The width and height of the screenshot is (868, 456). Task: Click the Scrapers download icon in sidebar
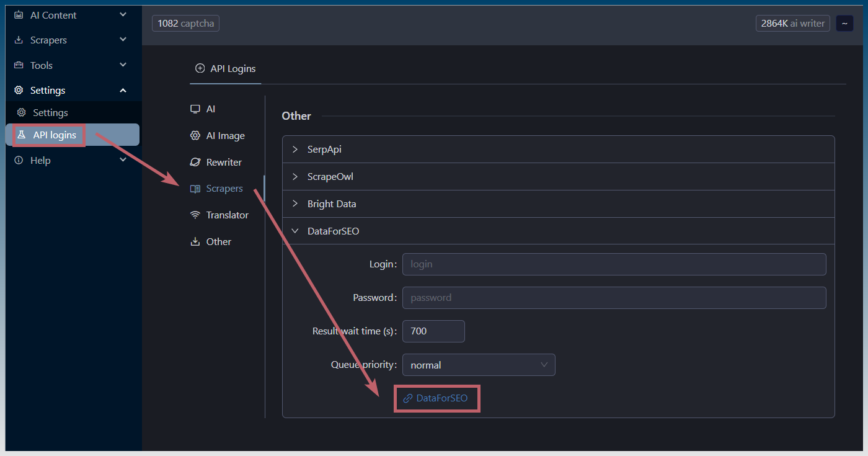19,40
